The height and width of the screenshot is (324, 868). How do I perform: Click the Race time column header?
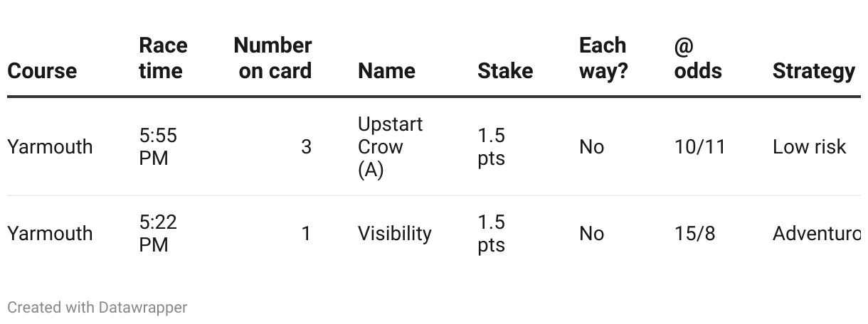click(163, 58)
